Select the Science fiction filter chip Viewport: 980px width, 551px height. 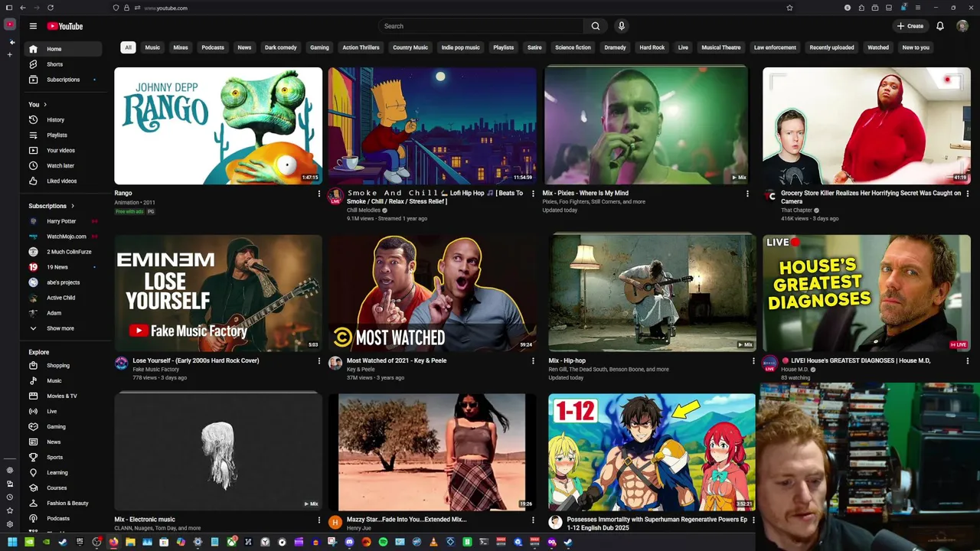[x=573, y=47]
